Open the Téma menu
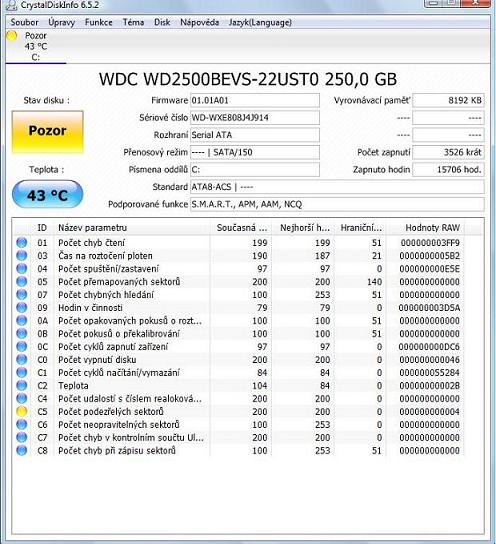Image resolution: width=496 pixels, height=544 pixels. coord(133,23)
